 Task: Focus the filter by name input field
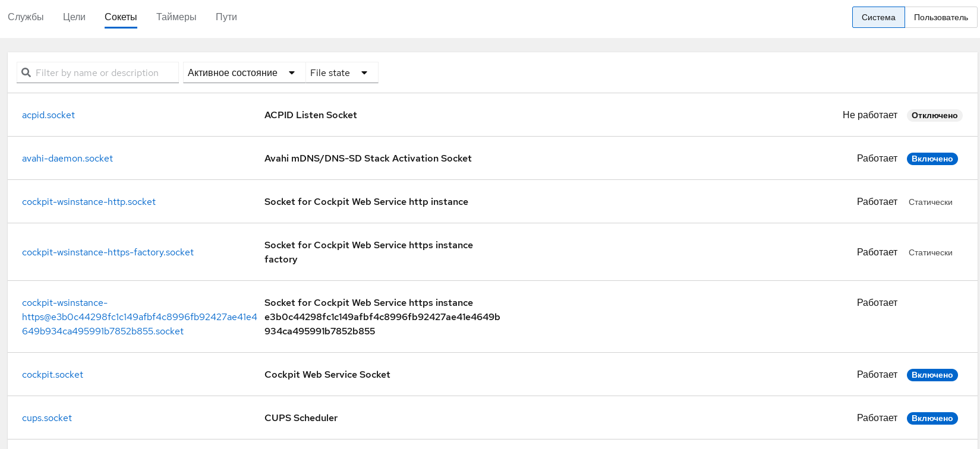[104, 72]
